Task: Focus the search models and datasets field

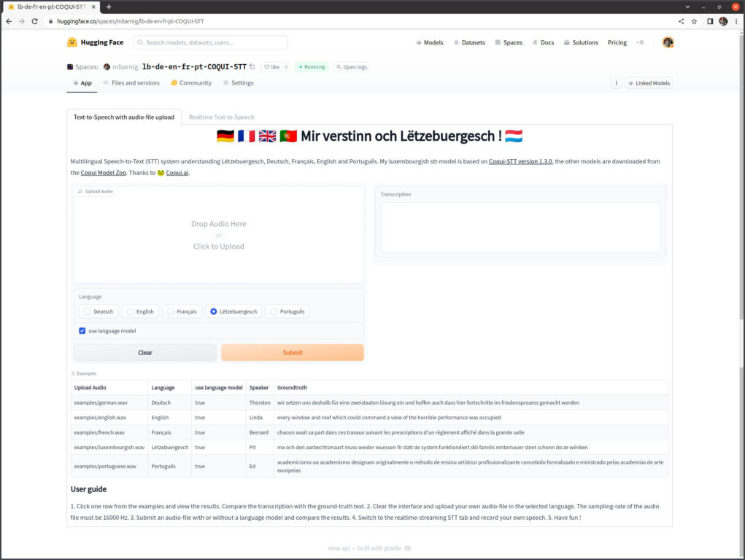Action: 210,42
